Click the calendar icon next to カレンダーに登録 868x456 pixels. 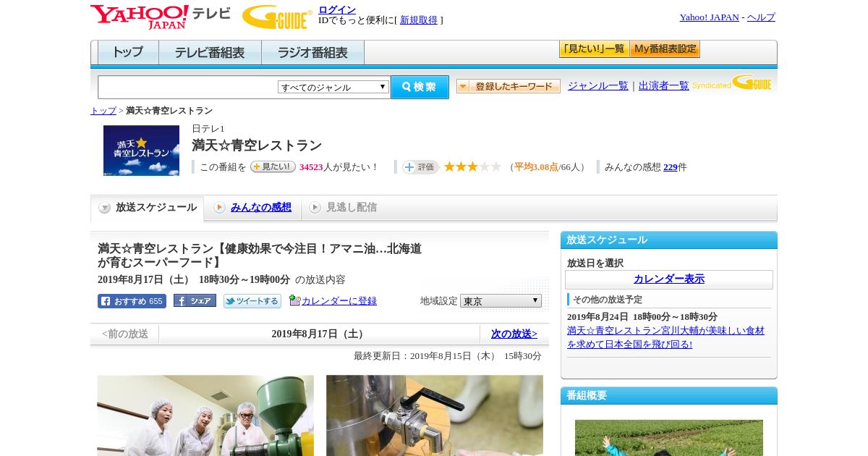[294, 300]
